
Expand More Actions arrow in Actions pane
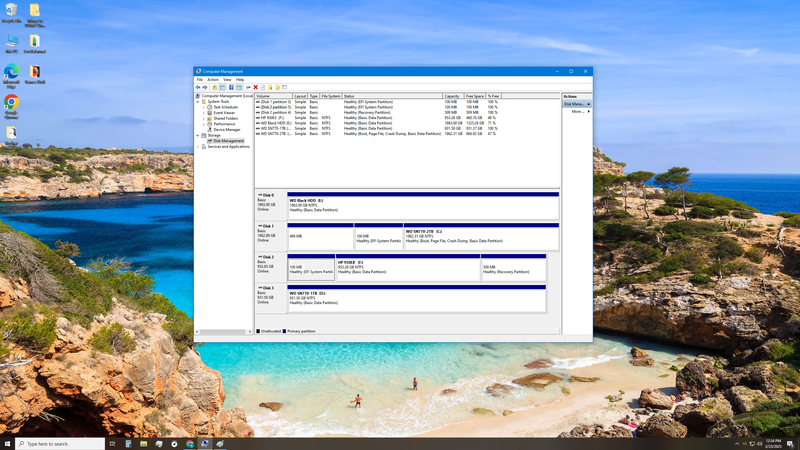point(589,111)
